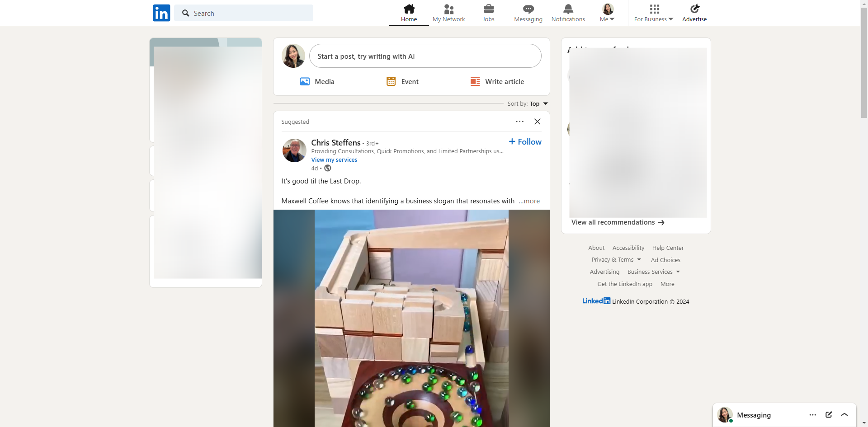Viewport: 868px width, 427px height.
Task: Open Messaging overlay options dots
Action: [812, 415]
